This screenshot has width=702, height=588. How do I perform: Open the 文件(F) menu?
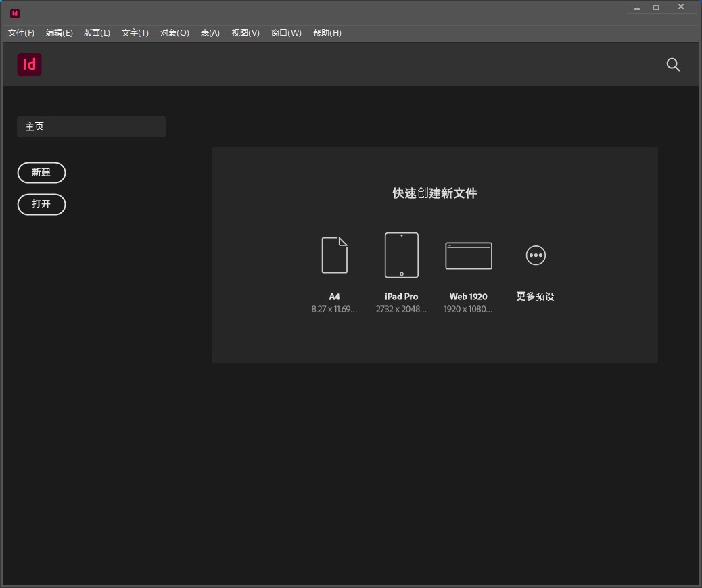tap(21, 33)
